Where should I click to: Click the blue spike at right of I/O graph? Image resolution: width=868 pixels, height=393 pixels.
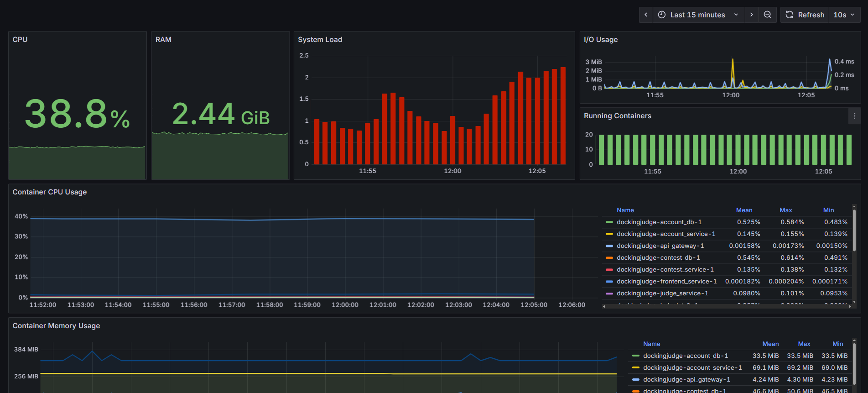(x=830, y=72)
